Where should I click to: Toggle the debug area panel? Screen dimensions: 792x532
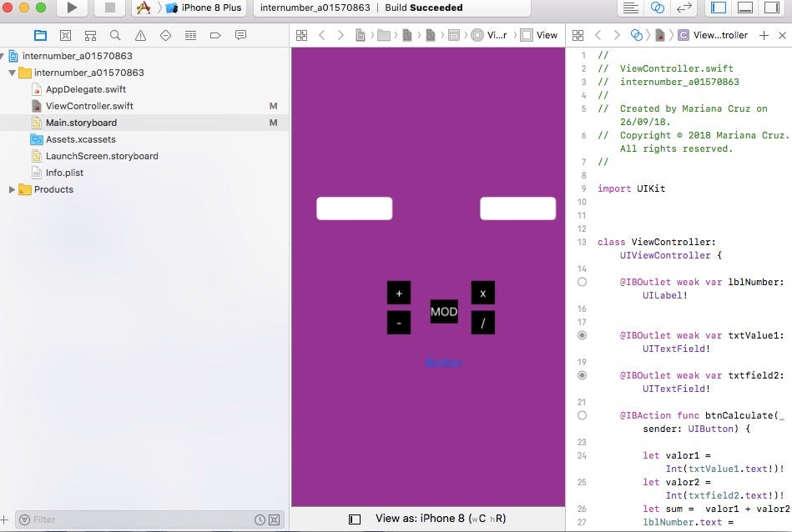745,8
